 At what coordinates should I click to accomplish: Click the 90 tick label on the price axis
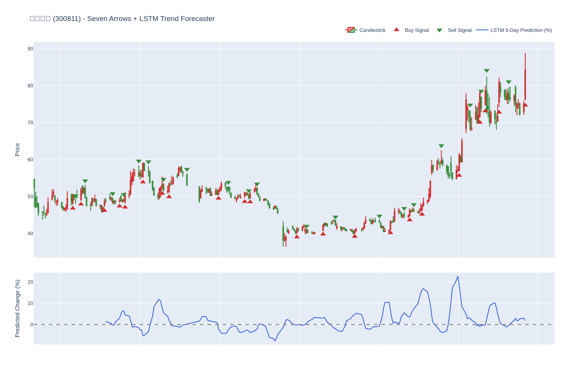[x=30, y=49]
